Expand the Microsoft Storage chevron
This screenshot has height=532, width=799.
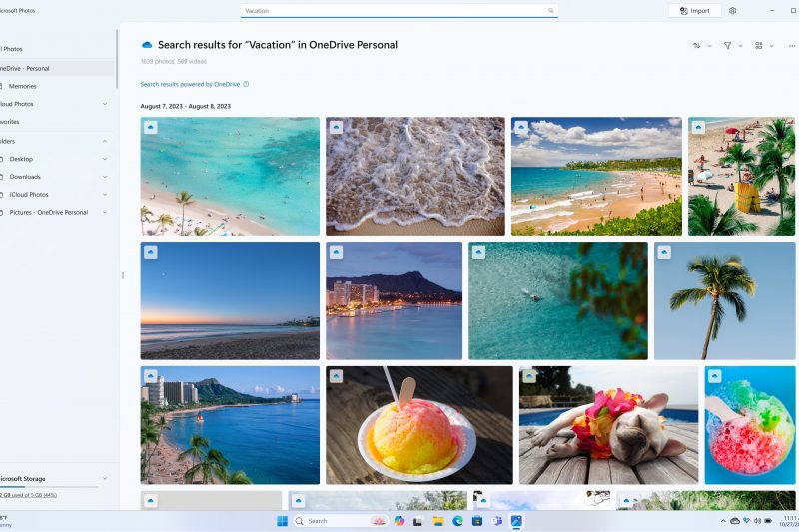click(x=105, y=478)
